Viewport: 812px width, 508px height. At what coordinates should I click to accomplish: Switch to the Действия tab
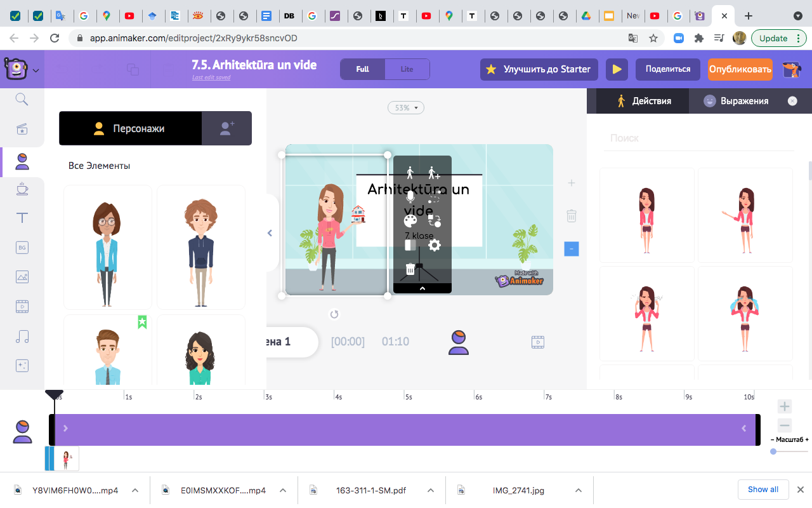pyautogui.click(x=643, y=101)
